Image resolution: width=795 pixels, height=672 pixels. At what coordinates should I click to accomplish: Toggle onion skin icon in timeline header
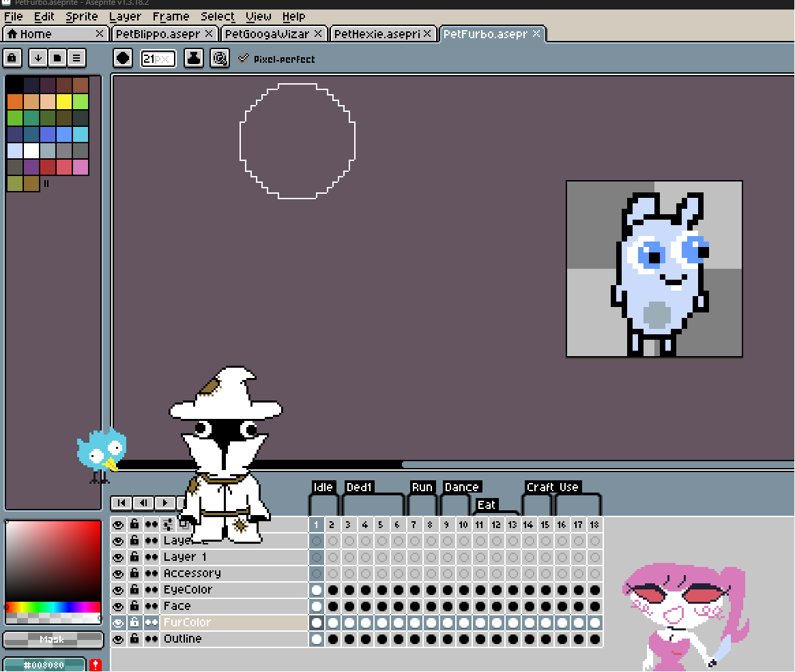pyautogui.click(x=168, y=525)
